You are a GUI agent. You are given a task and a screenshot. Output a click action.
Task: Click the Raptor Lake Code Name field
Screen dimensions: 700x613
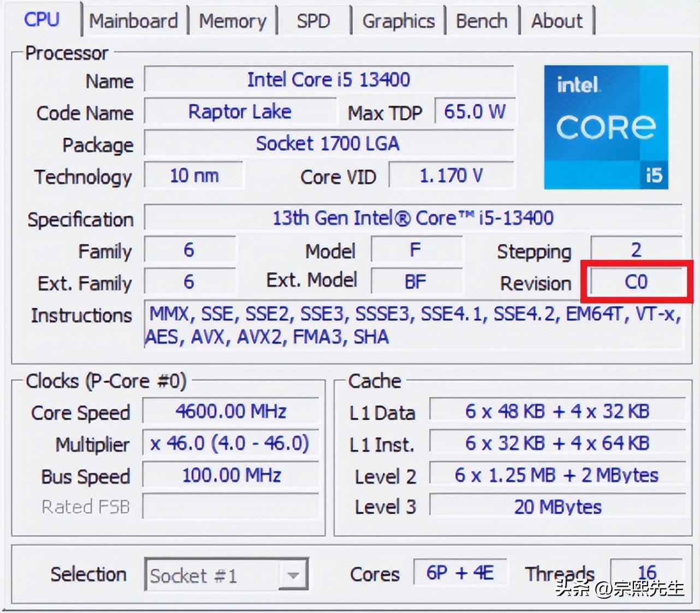click(x=240, y=111)
